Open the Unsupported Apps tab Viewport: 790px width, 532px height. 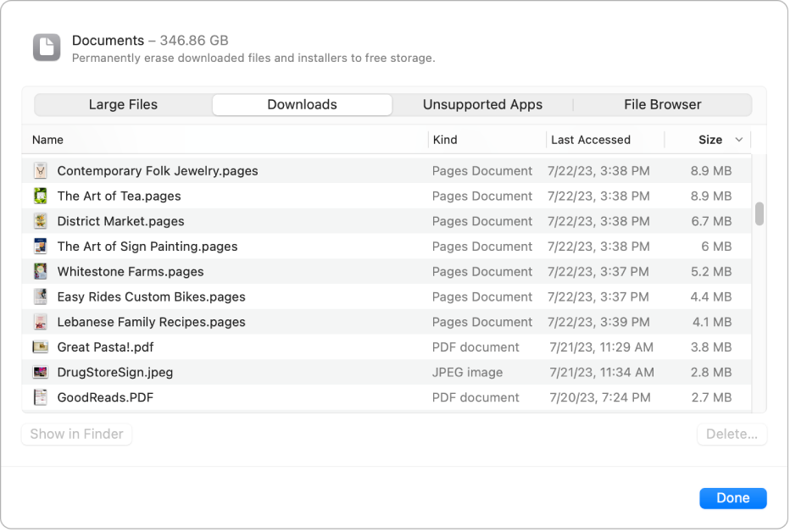[x=482, y=104]
